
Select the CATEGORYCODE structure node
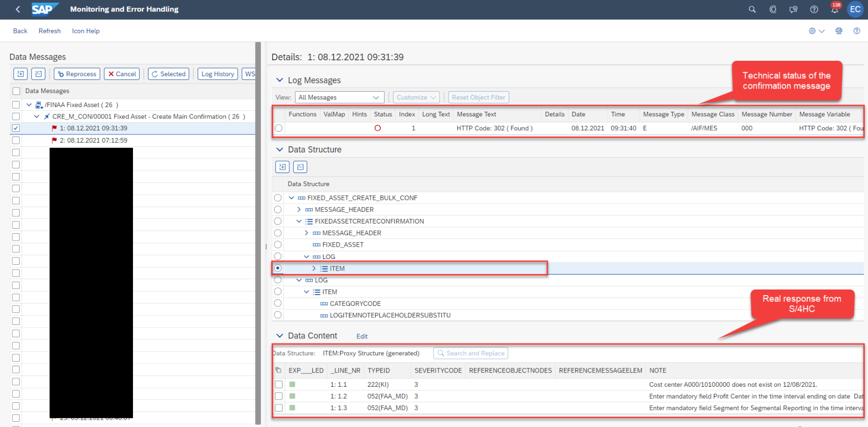355,304
